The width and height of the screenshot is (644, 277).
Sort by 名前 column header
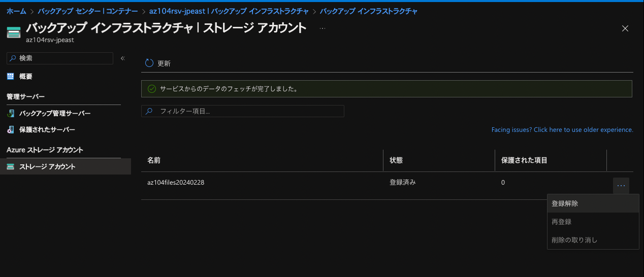point(154,160)
